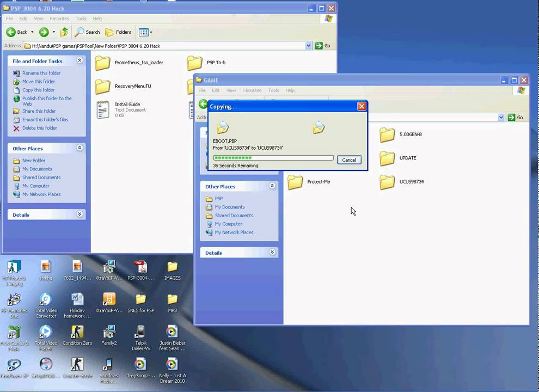Click E-mail this folder's files link
The width and height of the screenshot is (539, 392).
coord(45,120)
